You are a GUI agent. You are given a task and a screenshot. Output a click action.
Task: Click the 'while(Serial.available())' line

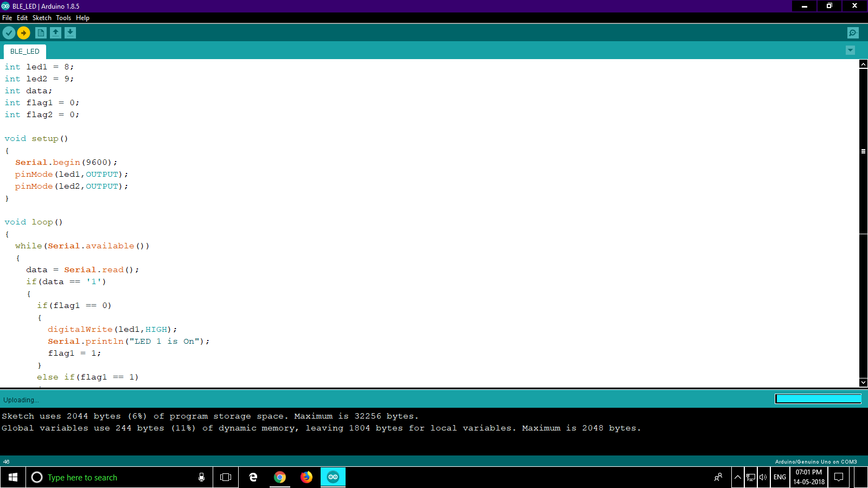click(x=82, y=246)
